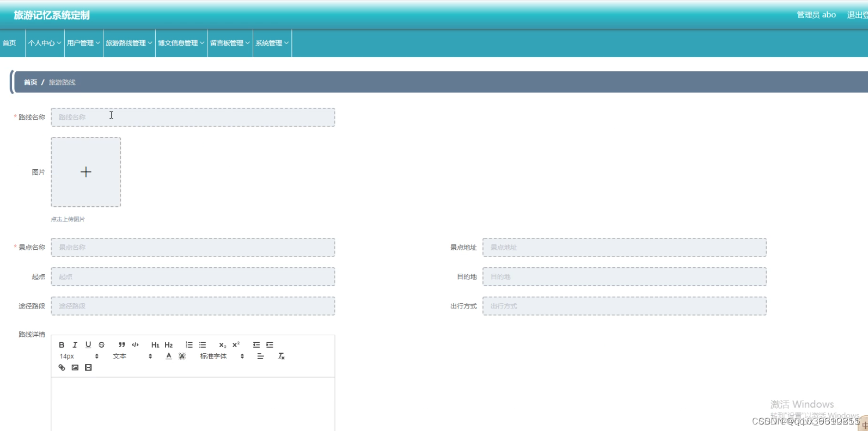Viewport: 868px width, 431px height.
Task: Expand the 旅游路线管理 menu
Action: (129, 43)
